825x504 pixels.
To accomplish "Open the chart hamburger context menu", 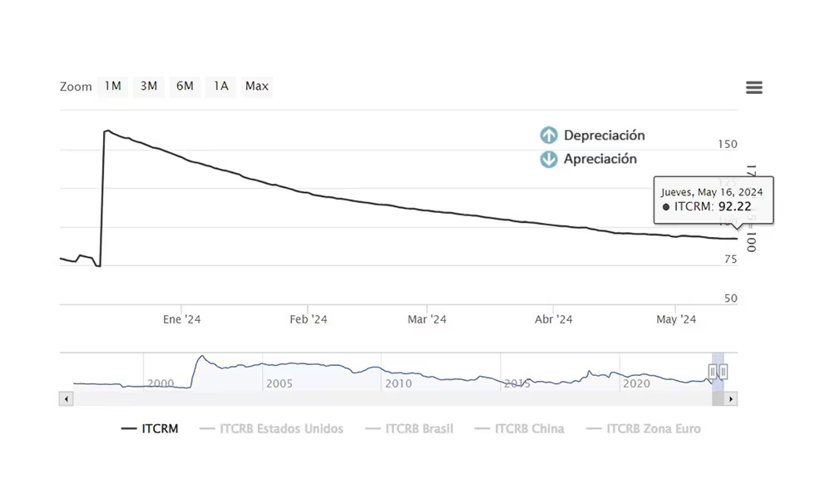I will 753,88.
